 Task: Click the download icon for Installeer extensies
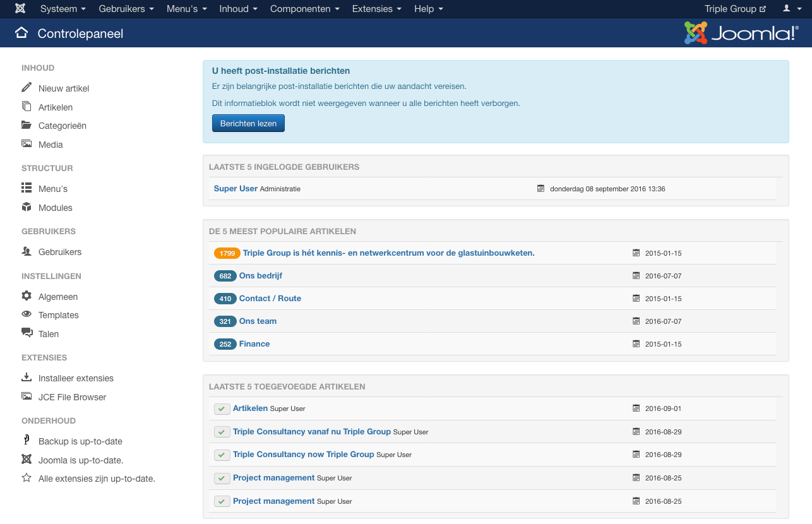click(27, 378)
